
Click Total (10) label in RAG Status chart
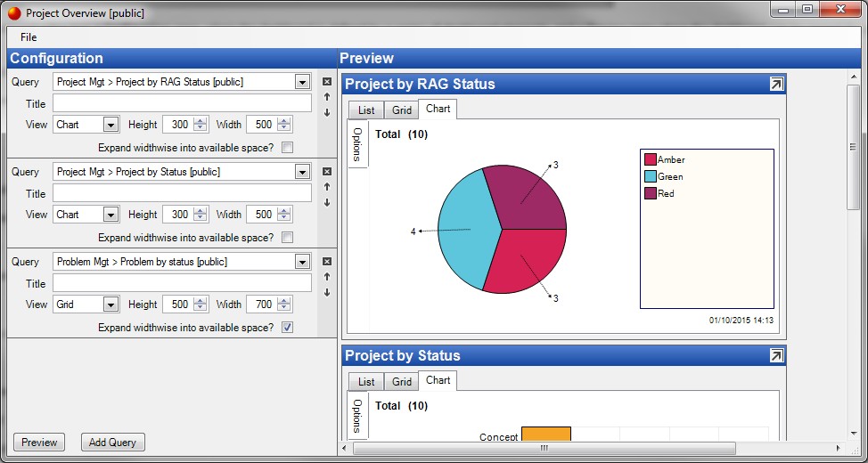click(x=401, y=134)
